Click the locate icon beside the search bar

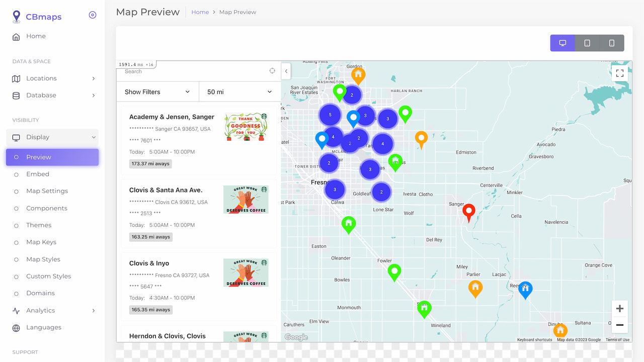[272, 71]
